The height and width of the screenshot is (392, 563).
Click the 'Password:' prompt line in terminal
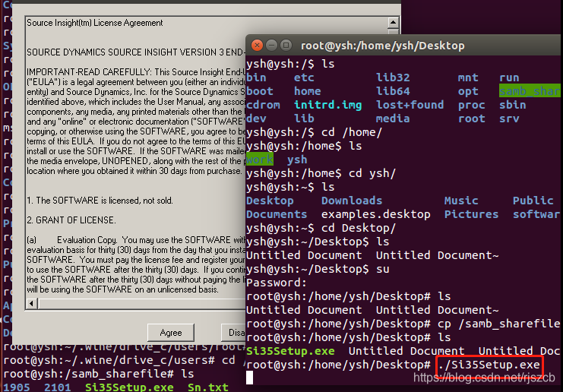(277, 283)
